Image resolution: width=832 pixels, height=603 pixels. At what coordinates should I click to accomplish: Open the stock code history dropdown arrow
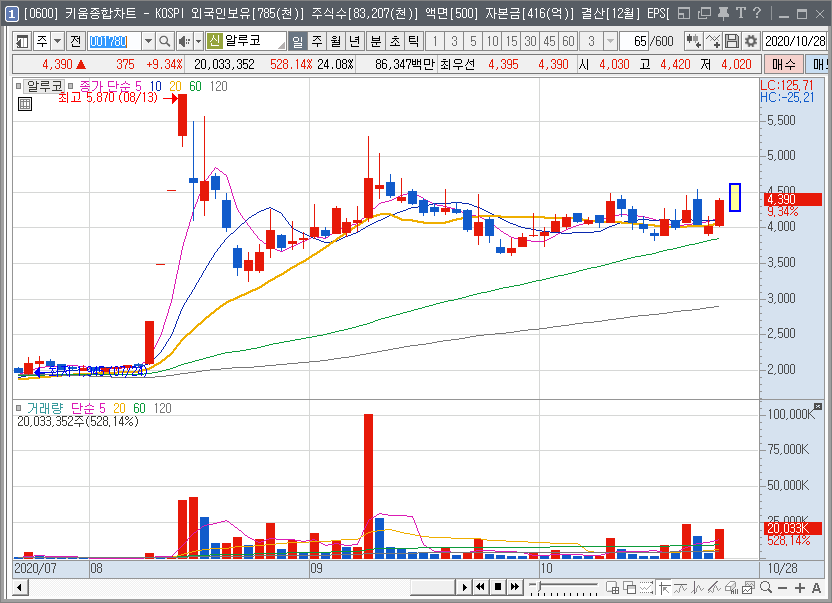148,41
